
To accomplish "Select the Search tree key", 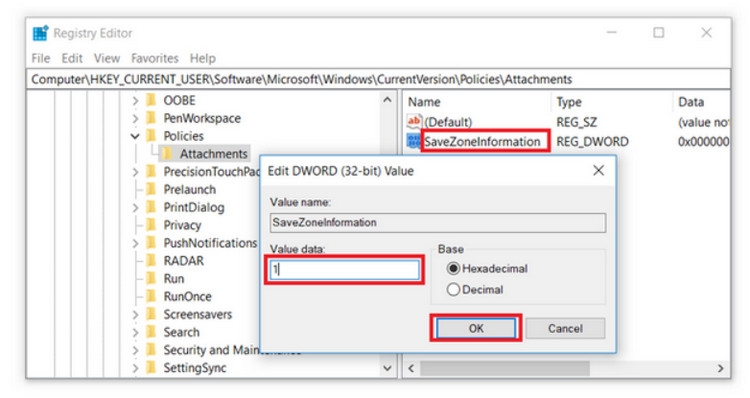I will pos(181,332).
